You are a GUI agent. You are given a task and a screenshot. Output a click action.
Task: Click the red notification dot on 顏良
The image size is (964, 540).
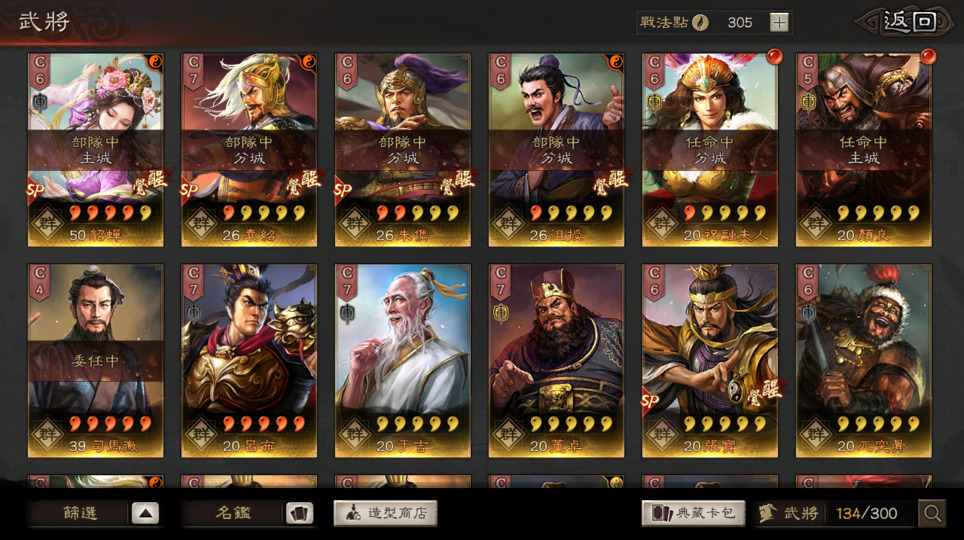[928, 57]
